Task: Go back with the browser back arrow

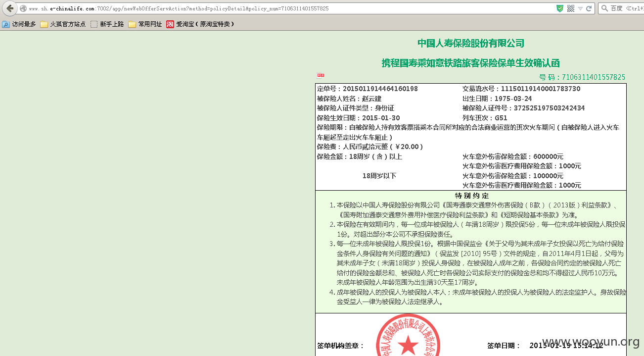Action: (x=10, y=8)
